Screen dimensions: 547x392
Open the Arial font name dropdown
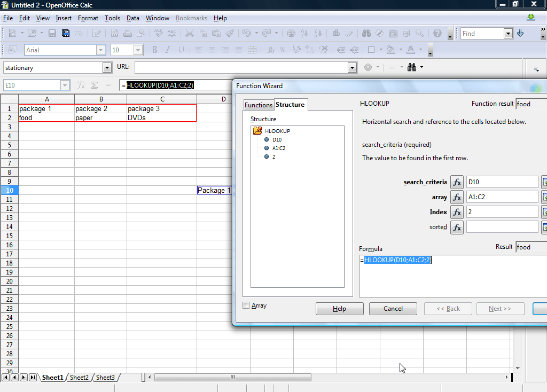tap(100, 50)
